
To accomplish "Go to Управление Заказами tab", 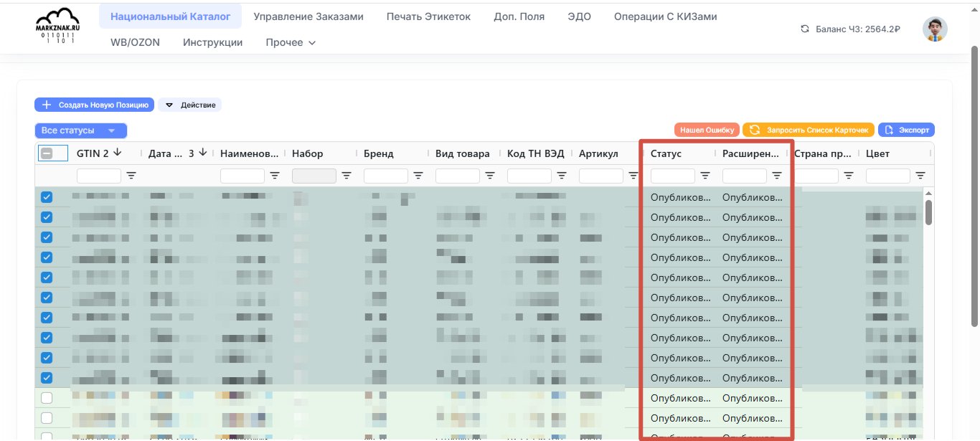I will point(308,16).
